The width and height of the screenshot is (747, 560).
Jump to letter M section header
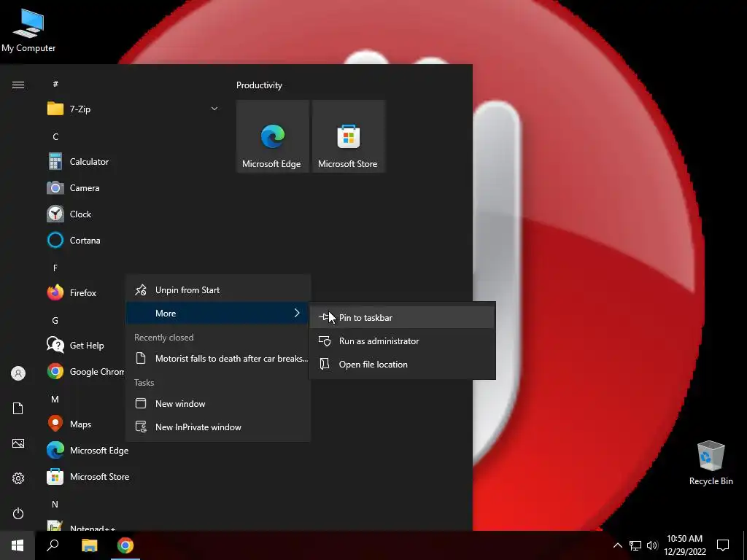55,400
